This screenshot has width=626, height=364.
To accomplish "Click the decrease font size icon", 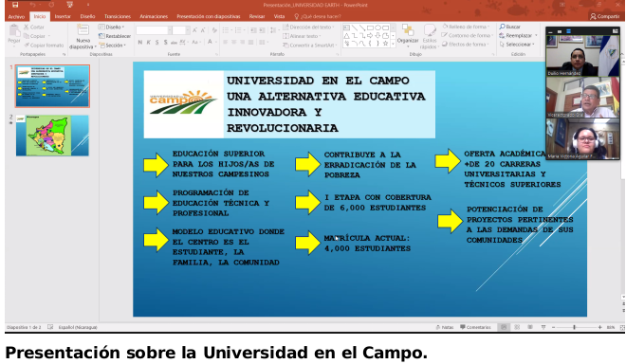I will tap(203, 30).
